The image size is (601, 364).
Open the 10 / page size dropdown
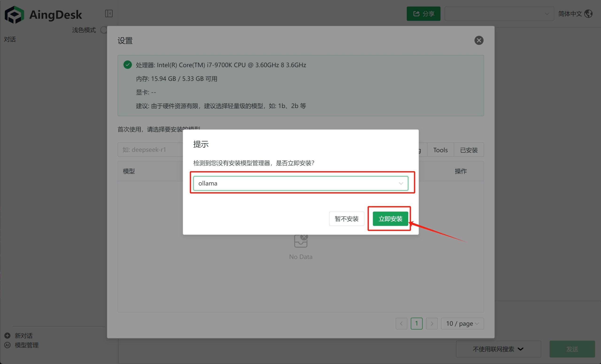tap(462, 324)
